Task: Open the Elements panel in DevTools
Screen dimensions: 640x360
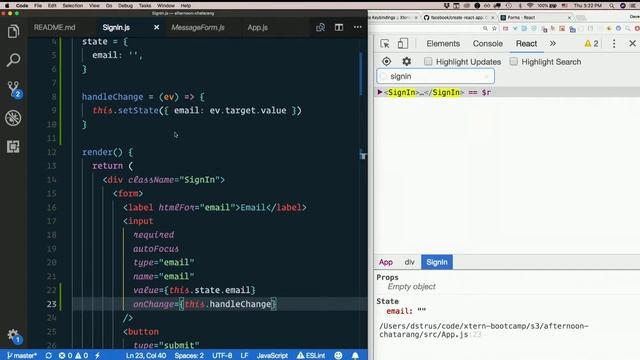Action: point(443,43)
